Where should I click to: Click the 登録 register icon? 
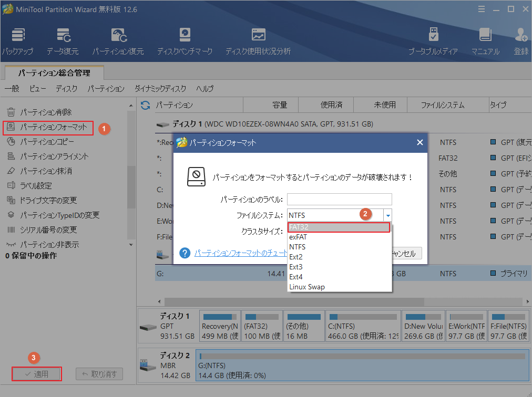[521, 42]
